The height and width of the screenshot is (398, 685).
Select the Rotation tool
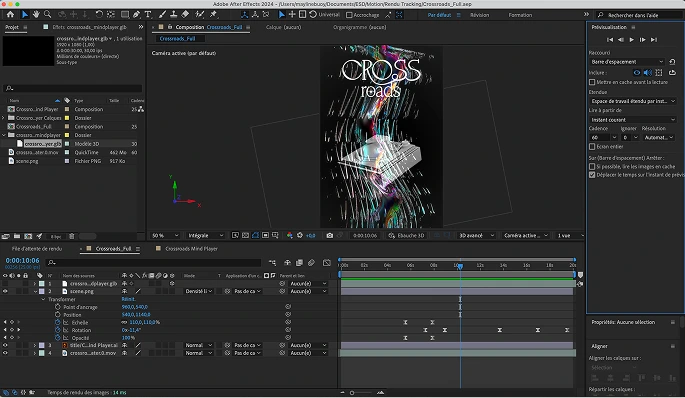[x=99, y=14]
